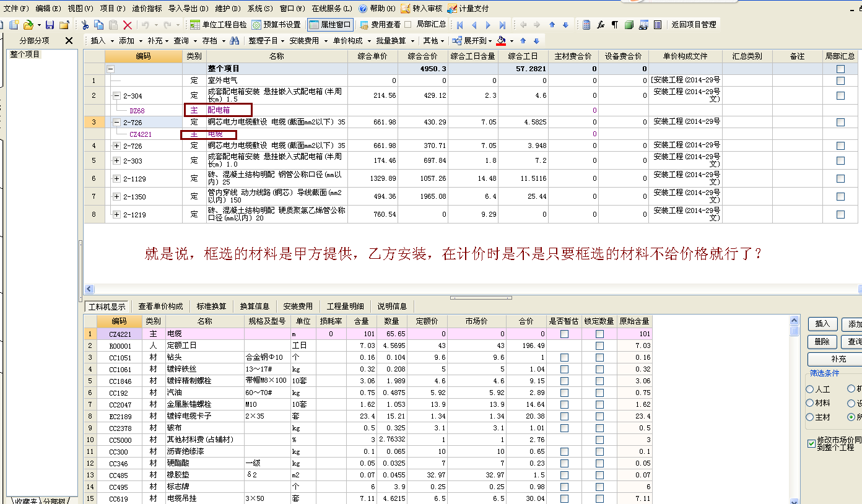862x504 pixels.
Task: Open the calculator icon
Action: (x=586, y=25)
